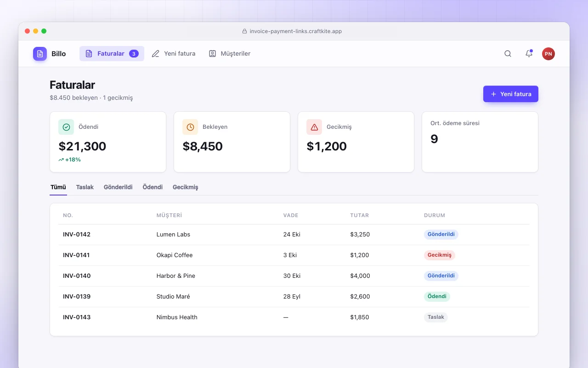Click the 24 Eki due date

(x=292, y=235)
